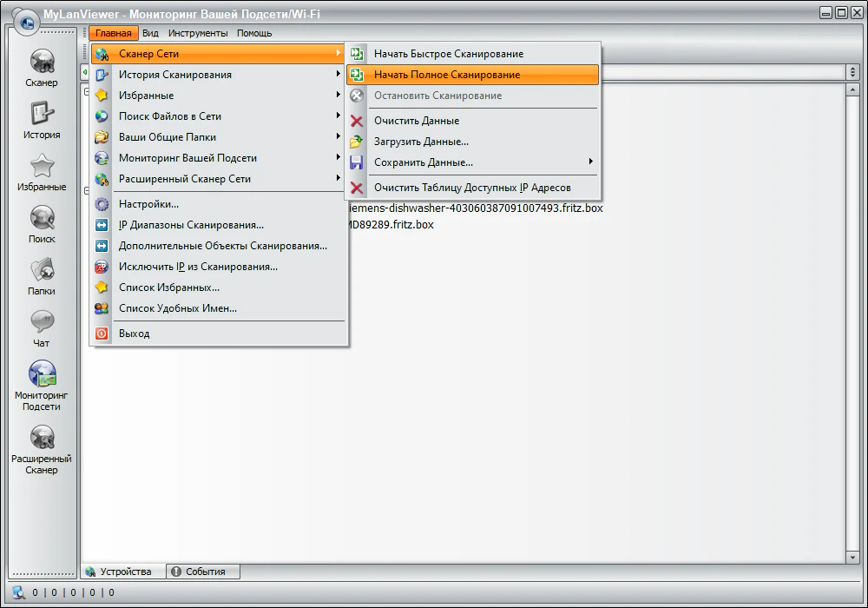Viewport: 868px width, 608px height.
Task: Click the save disk icon beside Сохранить Данные
Action: coord(358,163)
